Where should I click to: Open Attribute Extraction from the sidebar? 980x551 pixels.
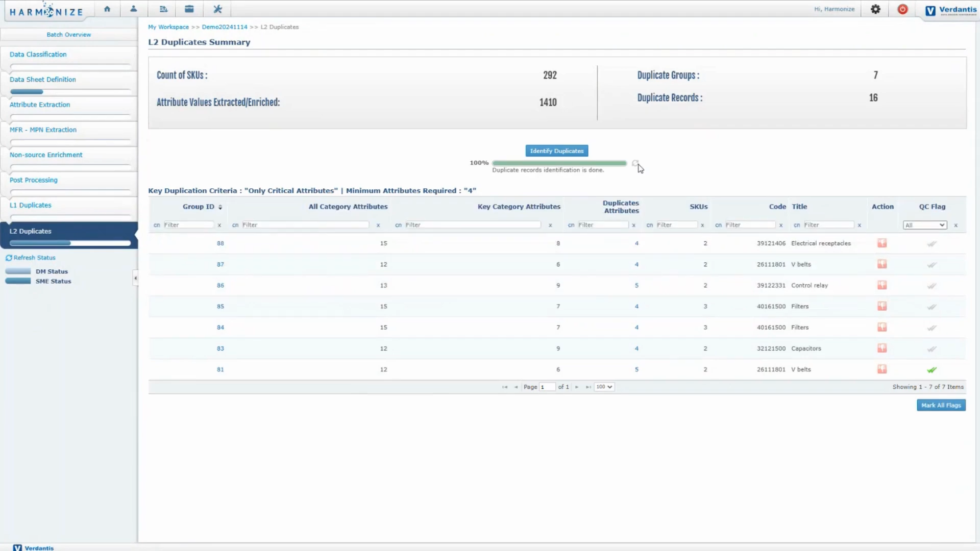(x=40, y=104)
